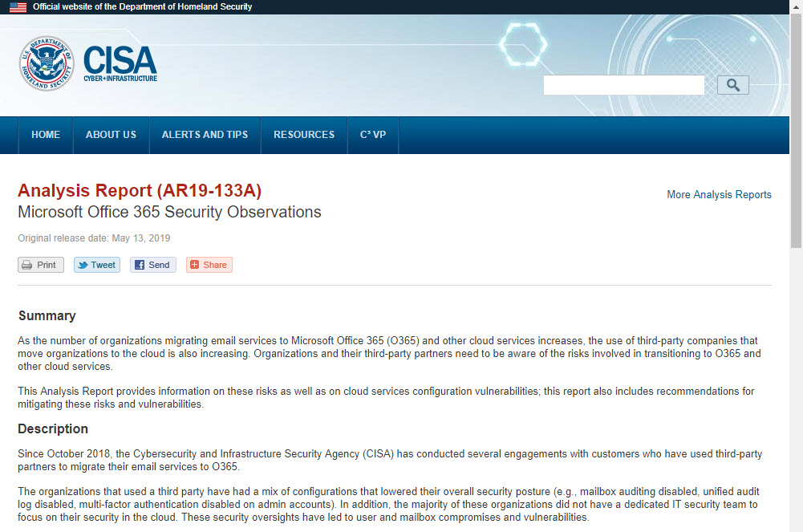803x532 pixels.
Task: Print the page using the Print button
Action: tap(41, 265)
